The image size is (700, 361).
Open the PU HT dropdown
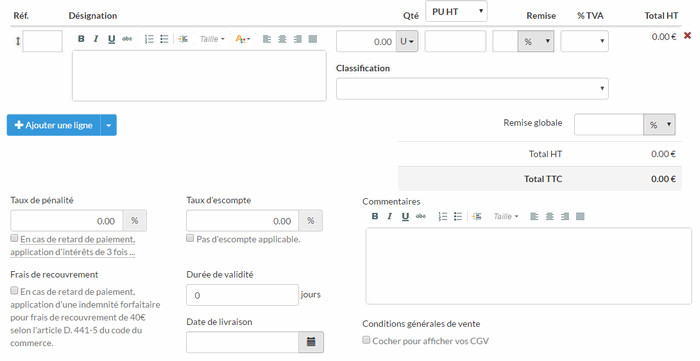[457, 12]
